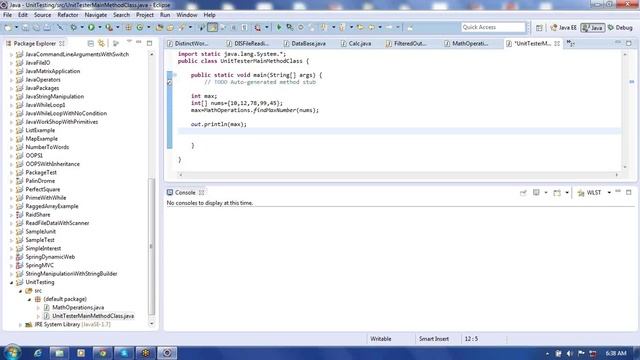This screenshot has height=360, width=640.
Task: Select the NumberToWords project
Action: [47, 147]
